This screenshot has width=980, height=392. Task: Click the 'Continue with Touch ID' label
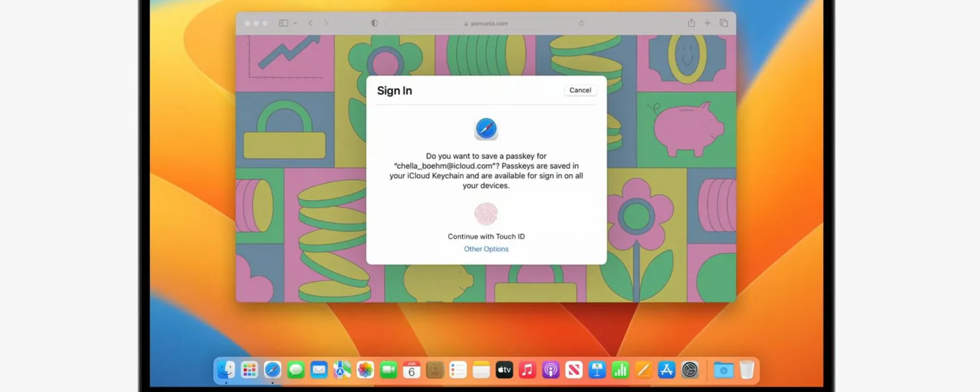(486, 236)
